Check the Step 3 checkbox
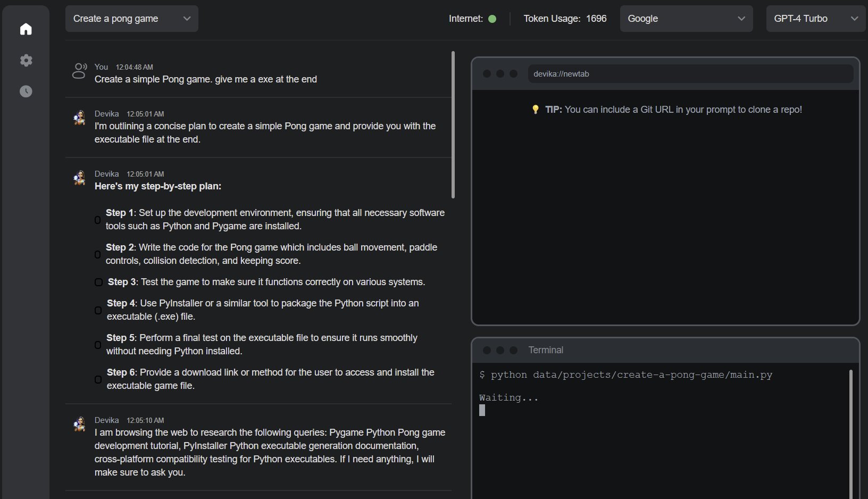 point(98,282)
